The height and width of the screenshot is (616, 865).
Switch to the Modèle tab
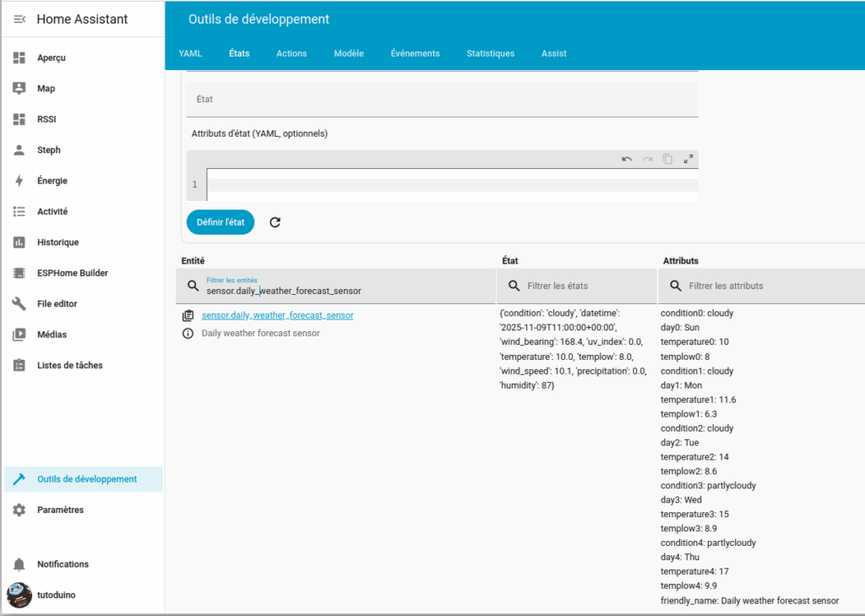point(348,53)
